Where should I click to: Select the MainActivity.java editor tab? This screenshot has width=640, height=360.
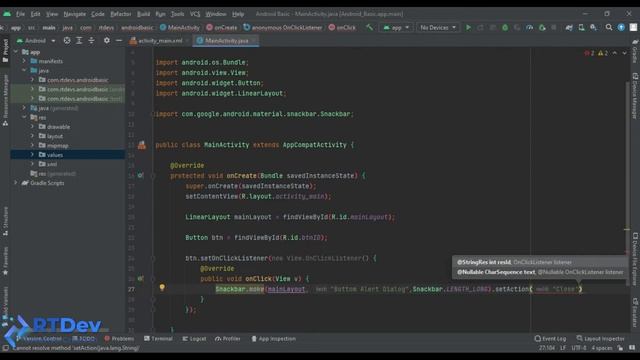[226, 40]
